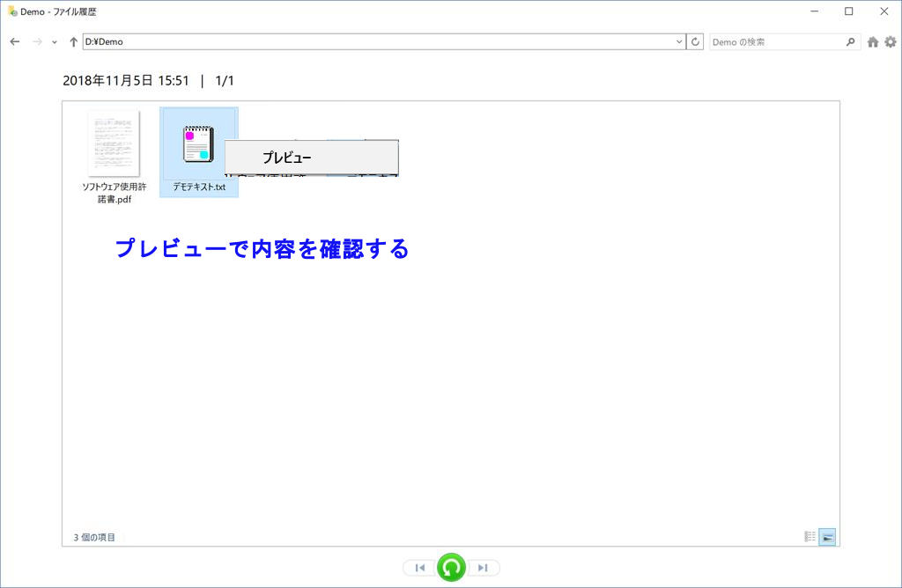The image size is (902, 588).
Task: Click the search magnifier icon
Action: [850, 41]
